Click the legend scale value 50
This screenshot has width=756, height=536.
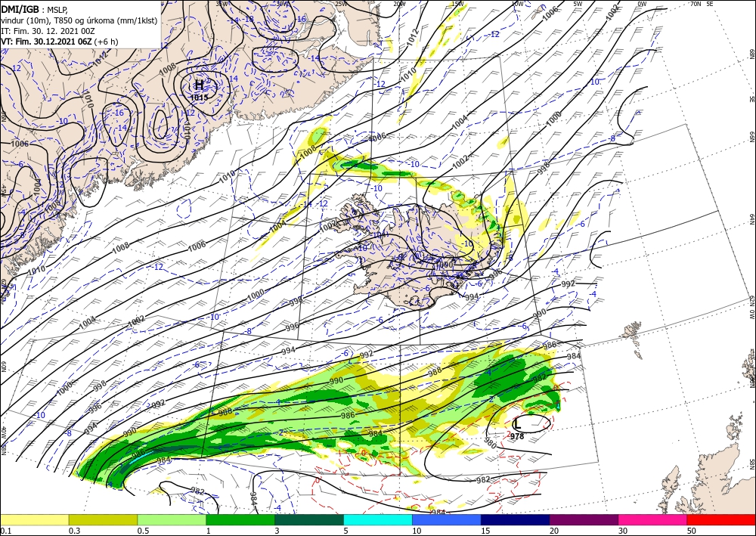coord(692,531)
